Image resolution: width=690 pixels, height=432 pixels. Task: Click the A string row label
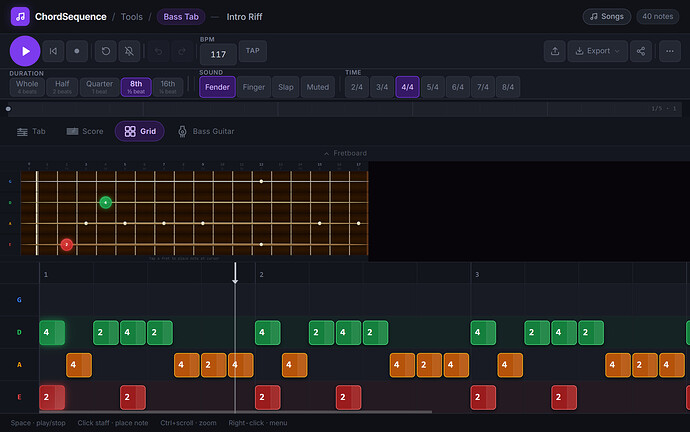point(19,365)
